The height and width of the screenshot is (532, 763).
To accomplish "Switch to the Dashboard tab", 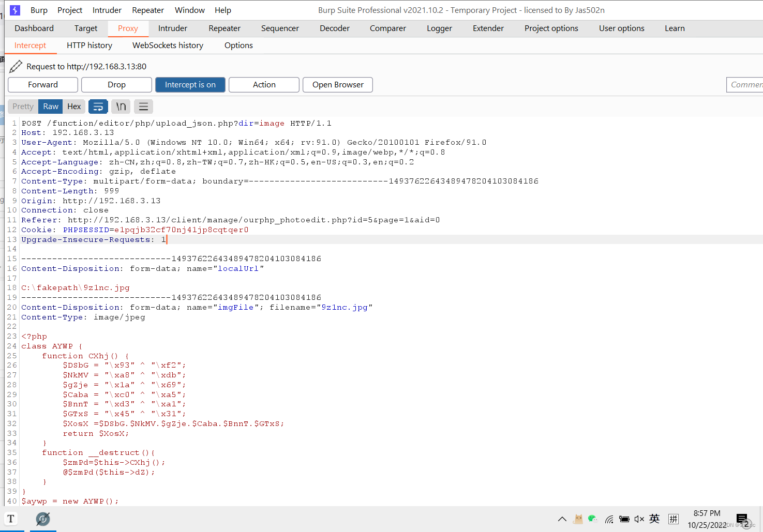I will click(34, 28).
